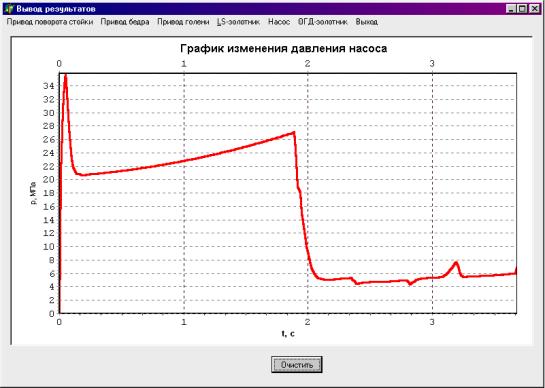Select the LS-золотник menu item
Image resolution: width=545 pixels, height=388 pixels.
click(238, 22)
